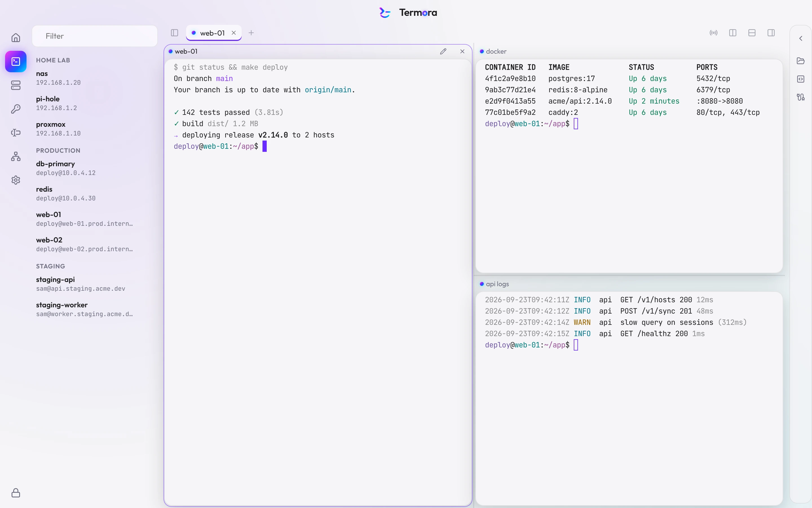Split pane horizontally icon
Viewport: 812px width, 508px height.
pyautogui.click(x=752, y=32)
